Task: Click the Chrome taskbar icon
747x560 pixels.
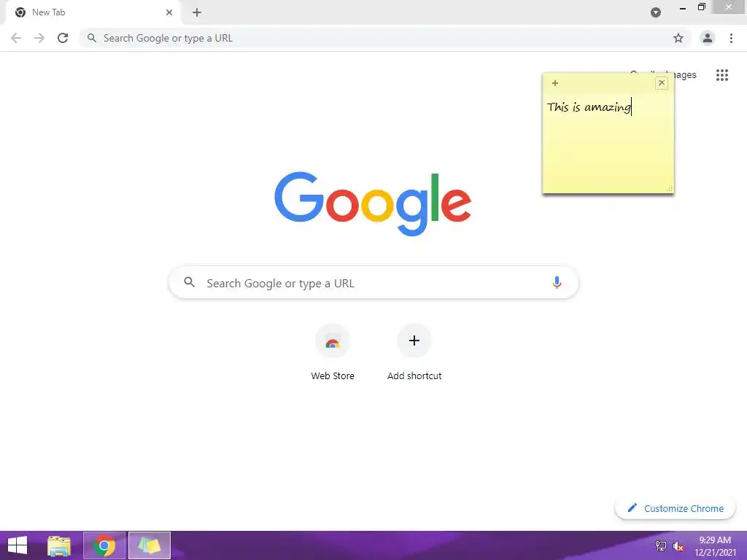Action: [104, 545]
